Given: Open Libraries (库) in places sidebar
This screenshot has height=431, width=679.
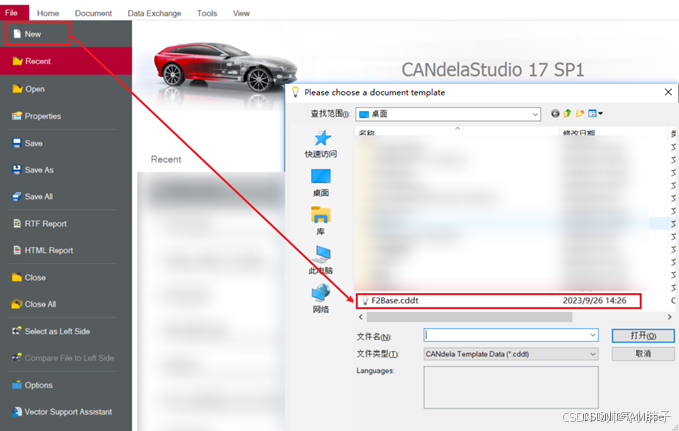Looking at the screenshot, I should tap(321, 220).
